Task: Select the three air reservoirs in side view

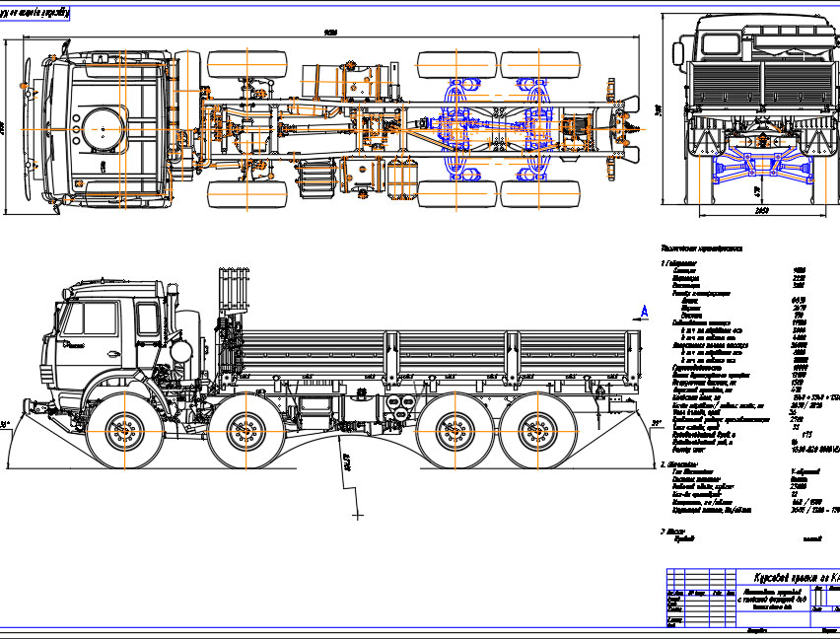Action: [400, 407]
